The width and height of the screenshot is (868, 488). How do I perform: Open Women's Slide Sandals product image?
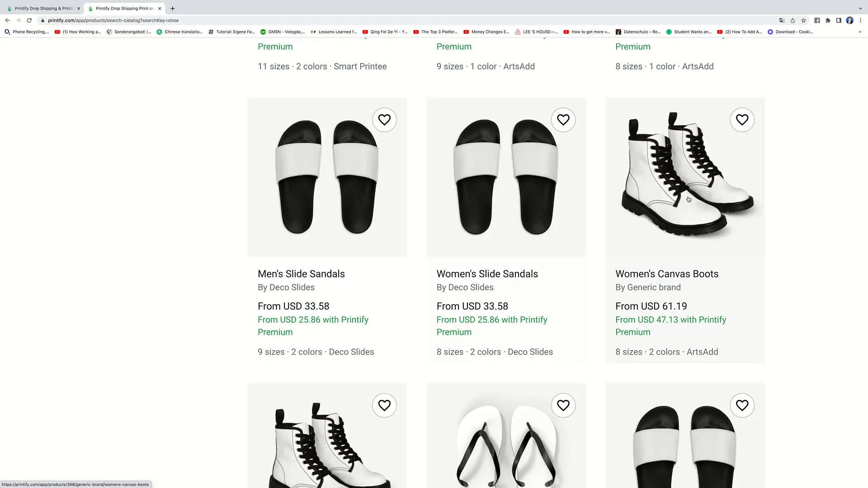point(506,177)
